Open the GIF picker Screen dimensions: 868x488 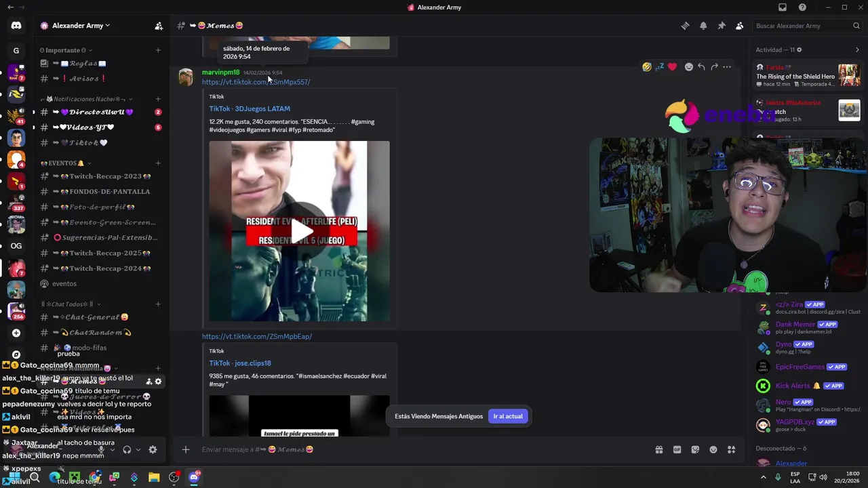click(677, 449)
